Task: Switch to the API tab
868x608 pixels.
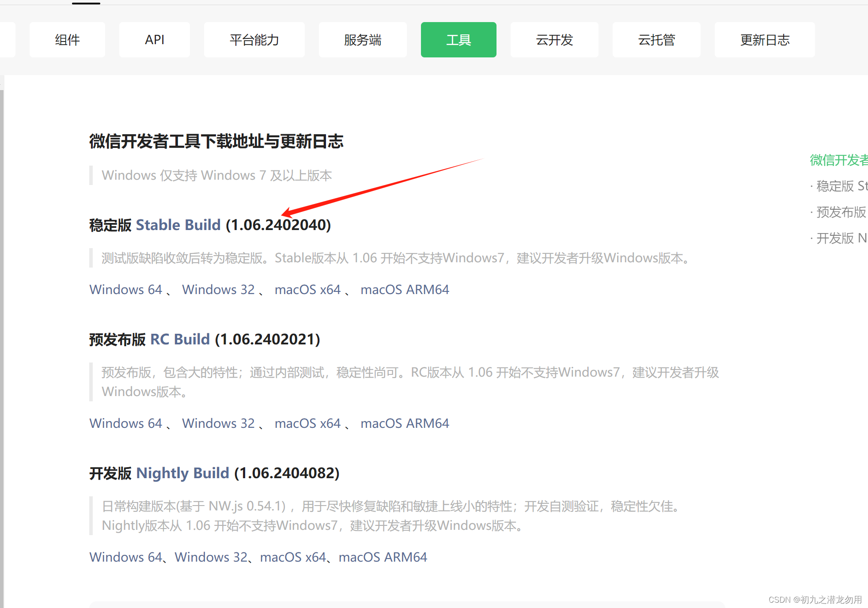Action: (x=155, y=40)
